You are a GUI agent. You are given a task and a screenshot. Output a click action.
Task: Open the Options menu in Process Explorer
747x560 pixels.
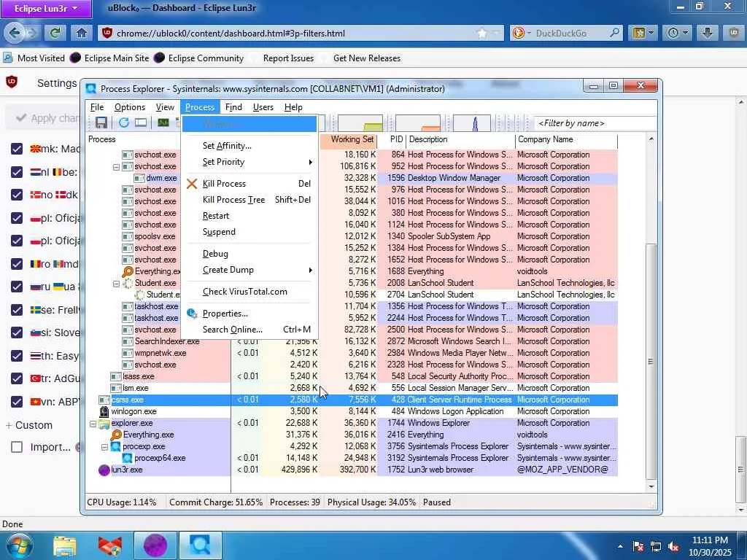click(x=130, y=107)
